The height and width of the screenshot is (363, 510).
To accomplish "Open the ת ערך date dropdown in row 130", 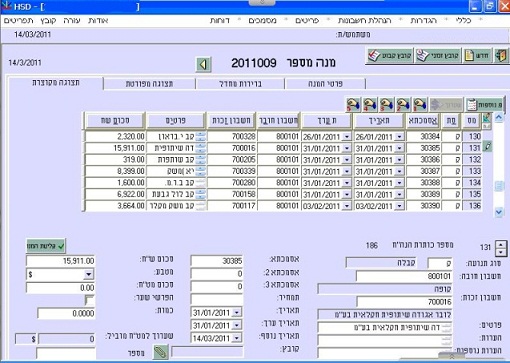I will (x=347, y=137).
